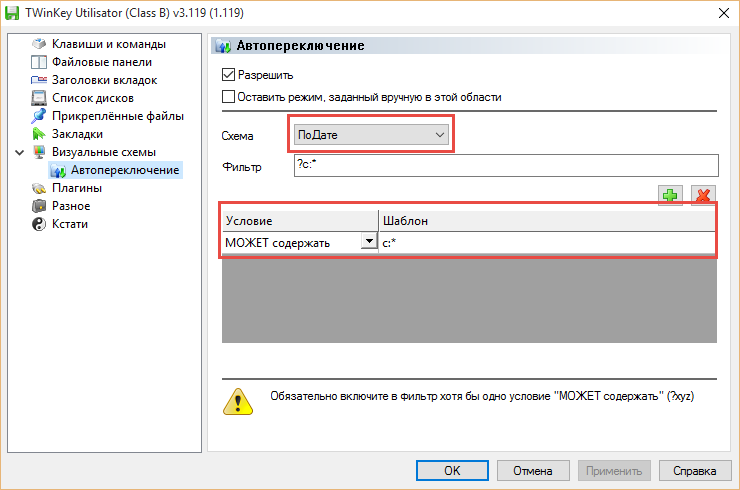
Task: Click the Шаблон column header
Action: (547, 220)
